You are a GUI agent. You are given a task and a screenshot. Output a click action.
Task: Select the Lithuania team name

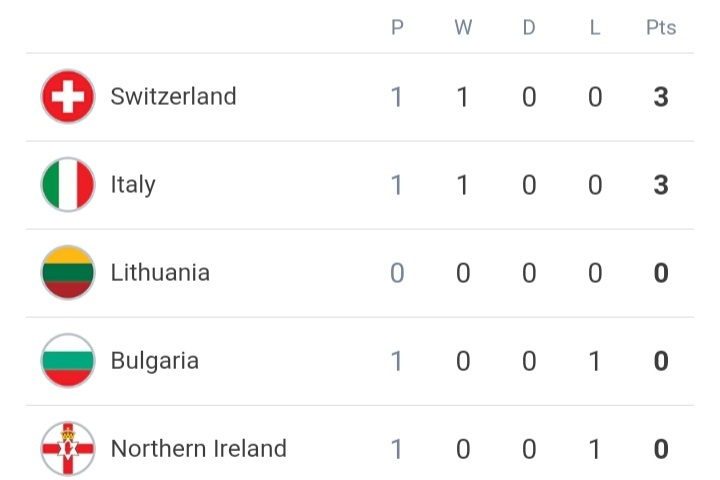tap(160, 273)
